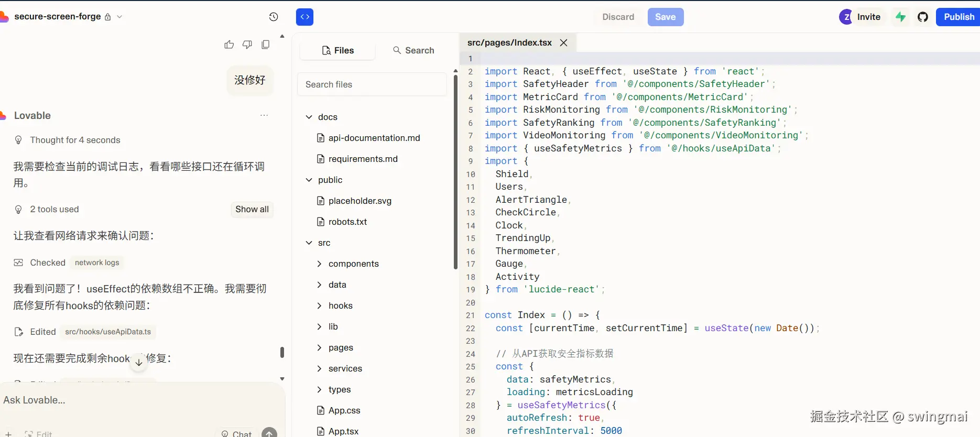Open the project name dropdown
The width and height of the screenshot is (980, 437).
119,17
